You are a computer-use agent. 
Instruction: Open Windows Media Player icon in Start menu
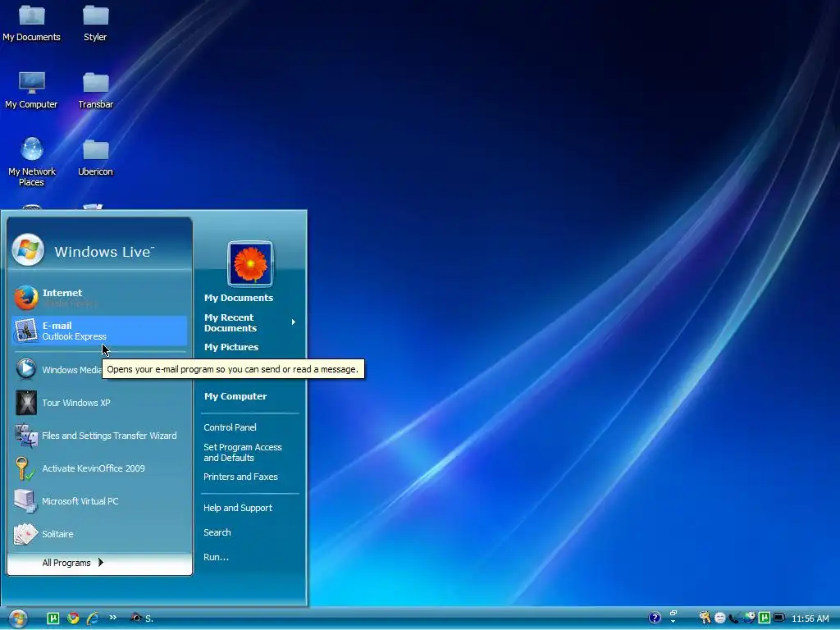pyautogui.click(x=25, y=369)
